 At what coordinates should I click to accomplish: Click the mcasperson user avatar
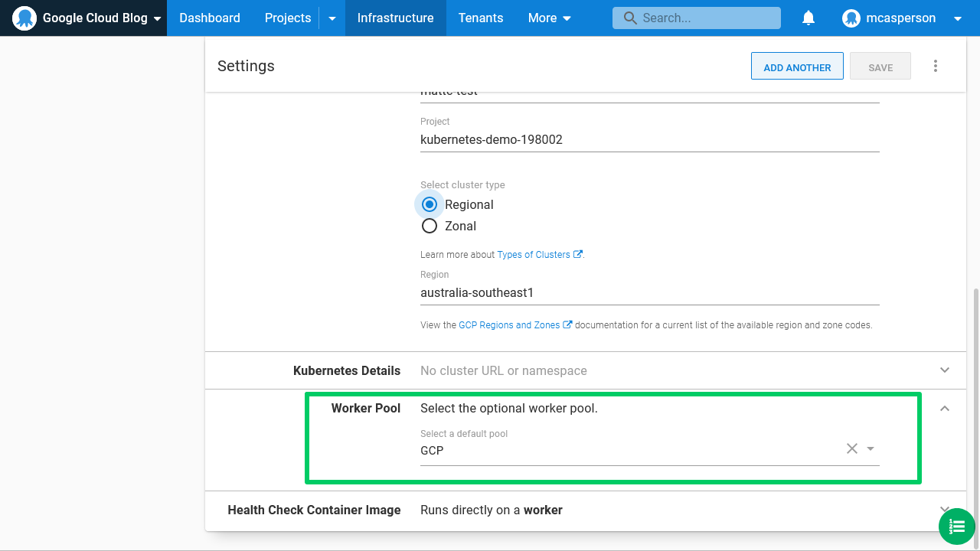point(851,18)
